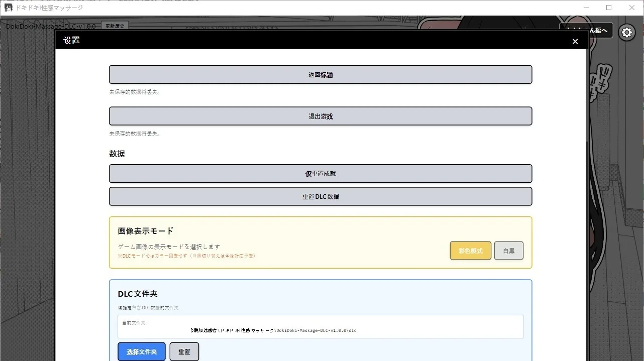Screen dimensions: 644x361
Task: Minimize the game window
Action: click(x=586, y=8)
